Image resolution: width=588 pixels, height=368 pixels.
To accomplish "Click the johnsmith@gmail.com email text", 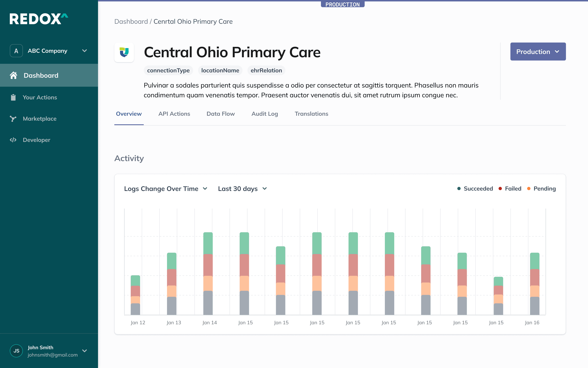I will (x=53, y=355).
